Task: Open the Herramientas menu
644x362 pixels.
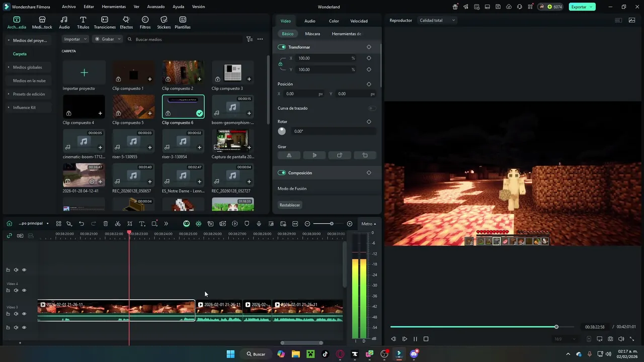Action: pos(114,7)
